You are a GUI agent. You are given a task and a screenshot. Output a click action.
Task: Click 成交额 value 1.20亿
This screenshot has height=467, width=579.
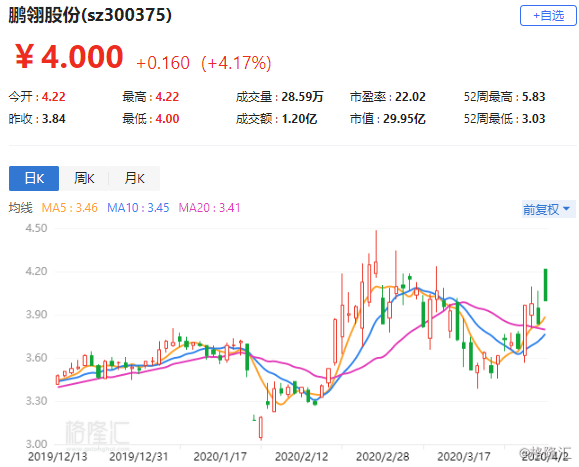(x=299, y=119)
